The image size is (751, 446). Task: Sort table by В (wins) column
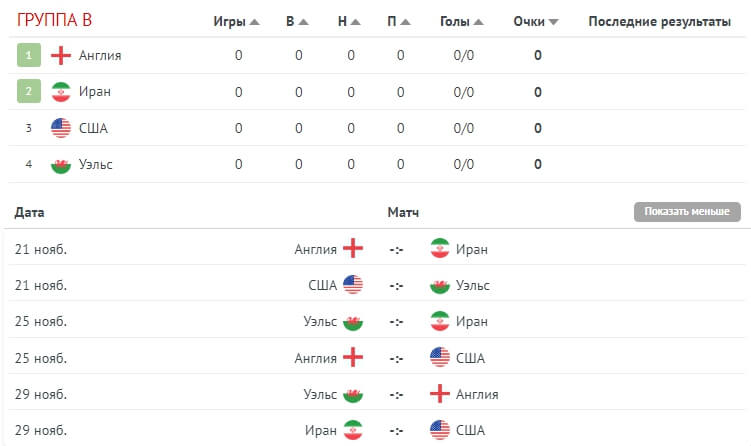[297, 21]
